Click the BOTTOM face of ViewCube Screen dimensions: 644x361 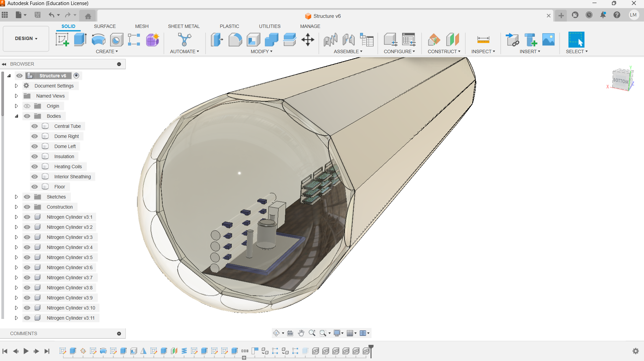pyautogui.click(x=620, y=81)
